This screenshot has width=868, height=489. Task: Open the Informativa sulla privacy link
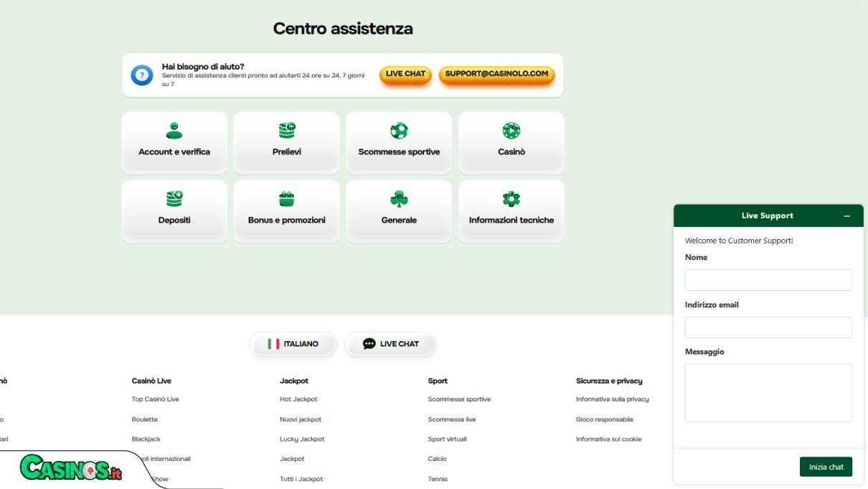[613, 399]
